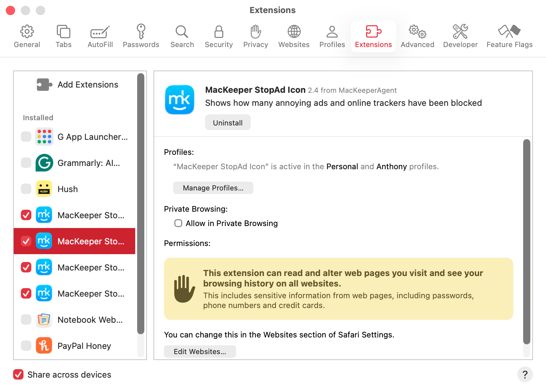Click the Notebook Web extension icon
The image size is (546, 392).
(x=44, y=319)
